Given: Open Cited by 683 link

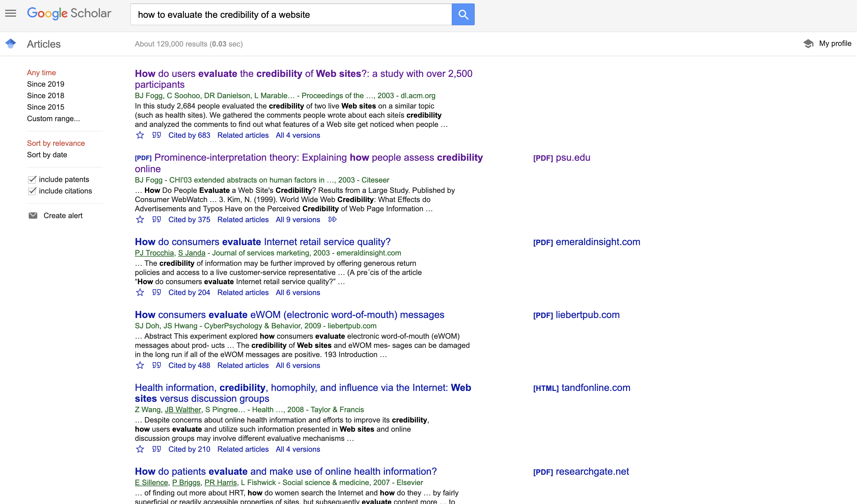Looking at the screenshot, I should pyautogui.click(x=189, y=135).
